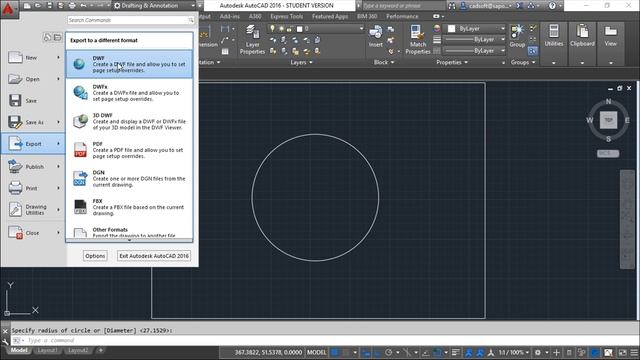
Task: Open Drawing Utilities submenu
Action: pos(33,209)
